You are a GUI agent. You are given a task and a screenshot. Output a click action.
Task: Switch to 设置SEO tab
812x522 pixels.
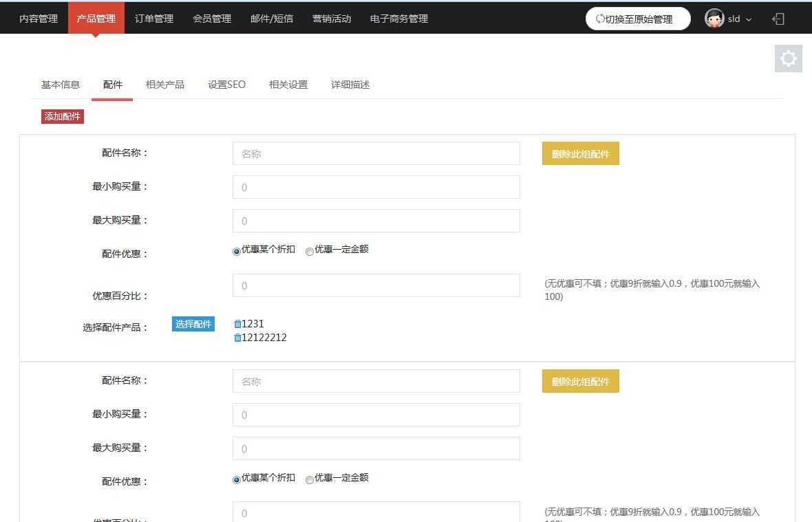227,85
